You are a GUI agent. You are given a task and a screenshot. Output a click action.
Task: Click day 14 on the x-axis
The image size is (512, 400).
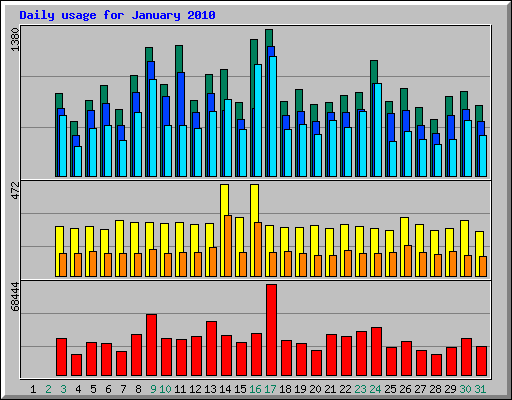pyautogui.click(x=225, y=389)
